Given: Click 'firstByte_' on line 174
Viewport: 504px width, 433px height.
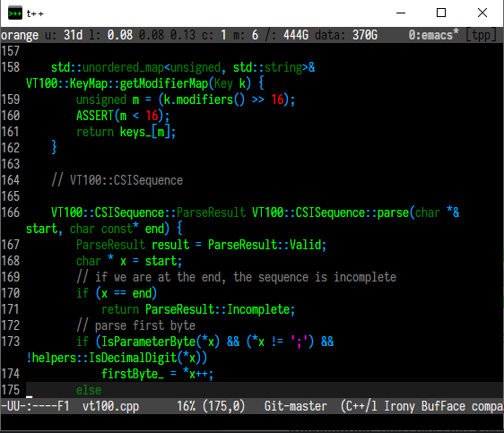Looking at the screenshot, I should (x=133, y=374).
